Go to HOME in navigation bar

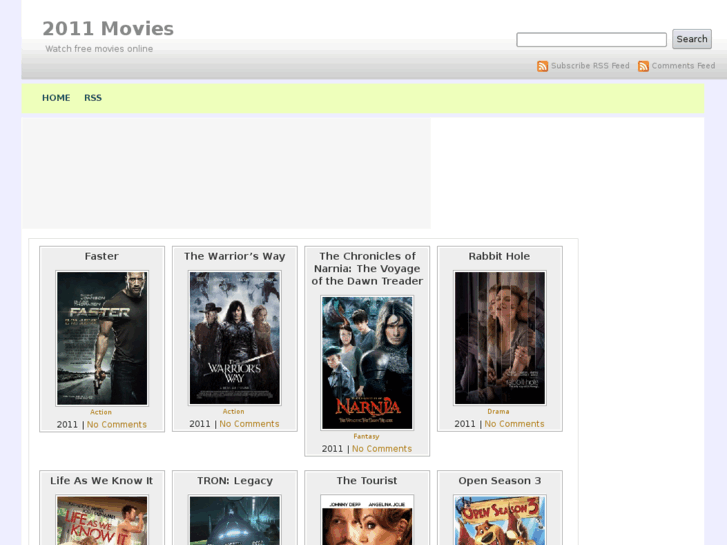pyautogui.click(x=56, y=98)
